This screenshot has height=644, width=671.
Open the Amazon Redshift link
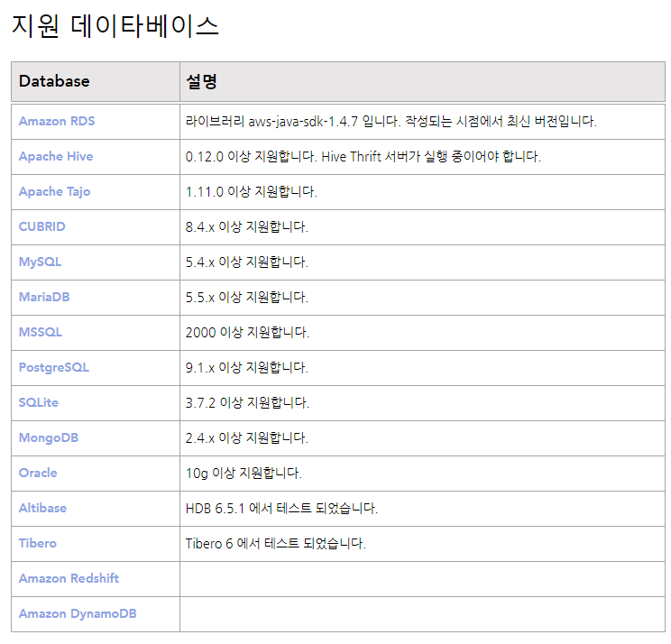[x=69, y=578]
